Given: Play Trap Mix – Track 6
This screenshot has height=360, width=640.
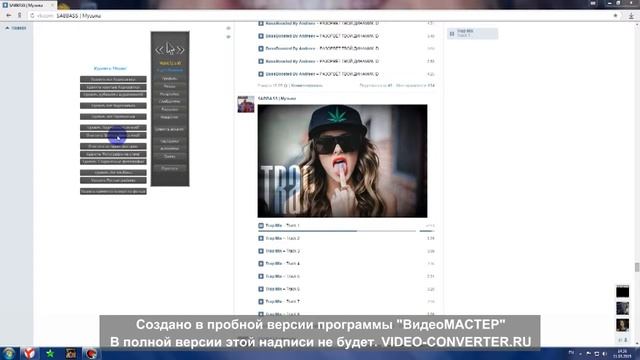Looking at the screenshot, I should 261,289.
